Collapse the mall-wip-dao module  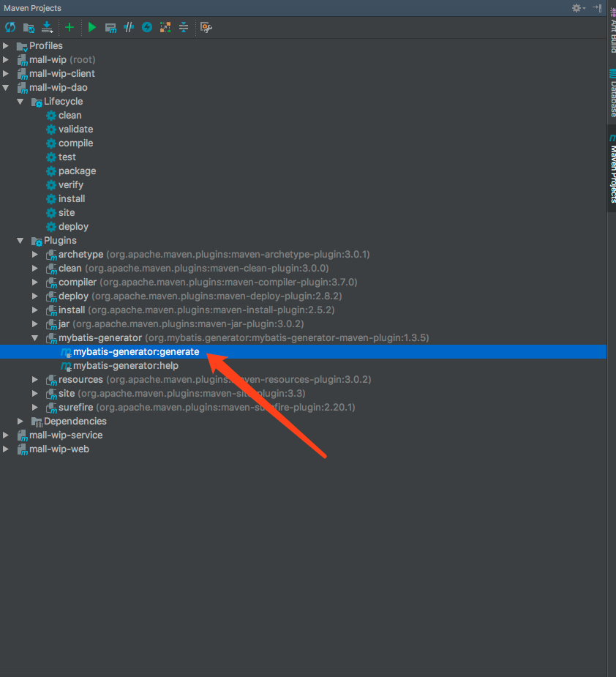[x=6, y=87]
